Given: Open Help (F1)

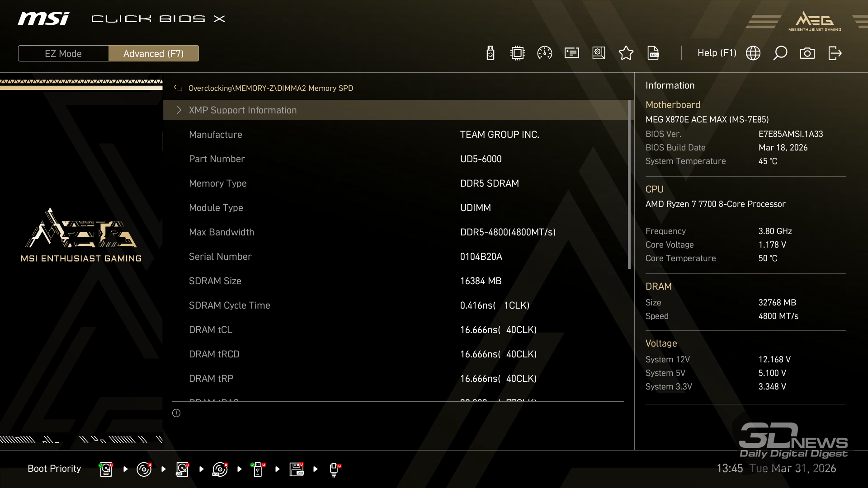Looking at the screenshot, I should point(717,53).
